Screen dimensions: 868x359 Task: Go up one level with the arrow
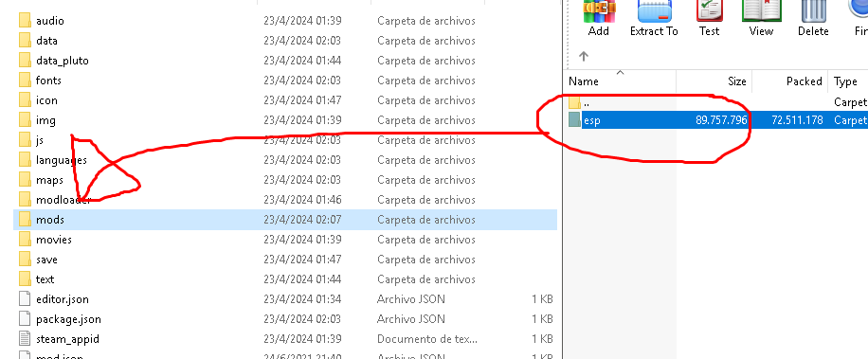584,56
